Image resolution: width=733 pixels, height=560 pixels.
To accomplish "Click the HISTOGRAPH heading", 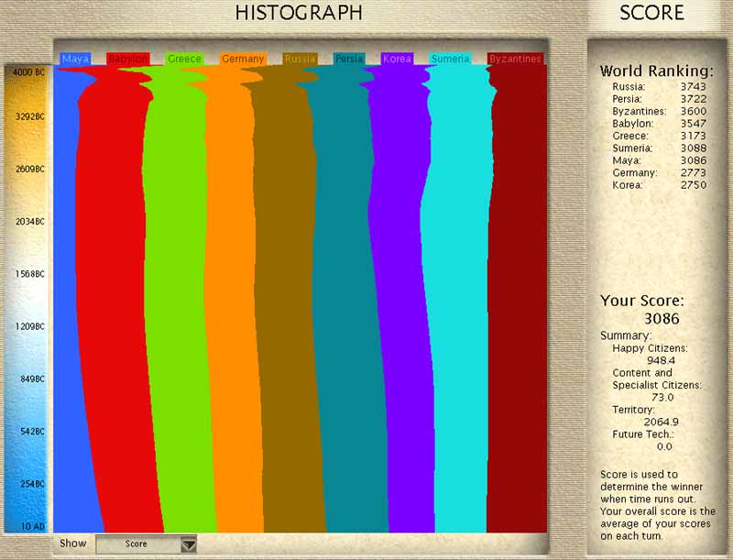I will (x=299, y=13).
